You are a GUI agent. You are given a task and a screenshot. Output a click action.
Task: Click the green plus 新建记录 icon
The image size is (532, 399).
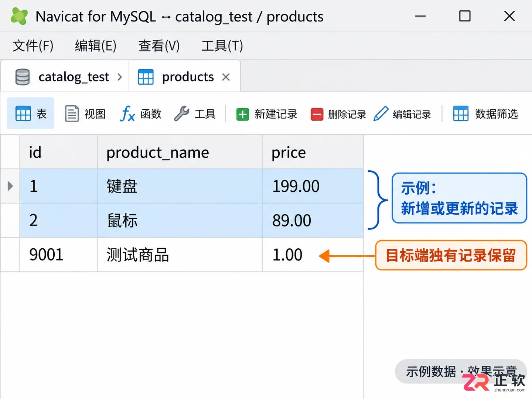click(x=243, y=114)
